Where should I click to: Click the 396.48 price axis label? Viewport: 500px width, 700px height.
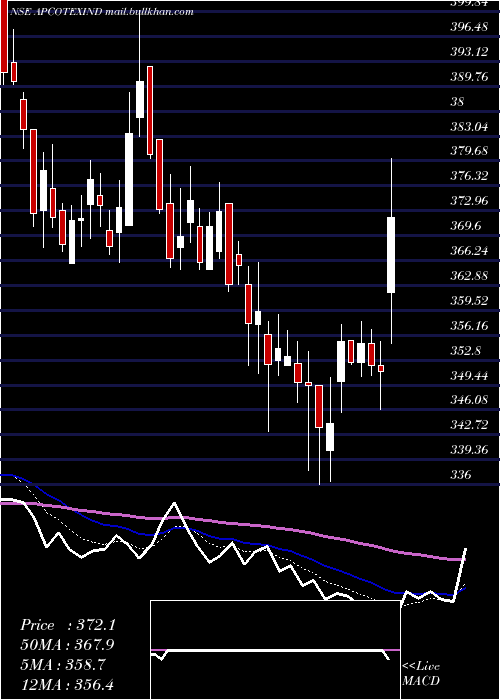tap(469, 27)
